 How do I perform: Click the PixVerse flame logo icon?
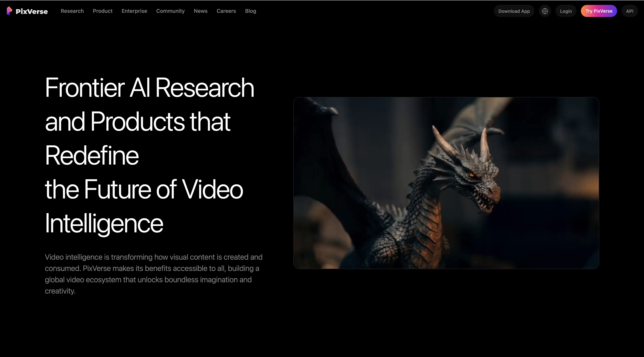tap(9, 11)
